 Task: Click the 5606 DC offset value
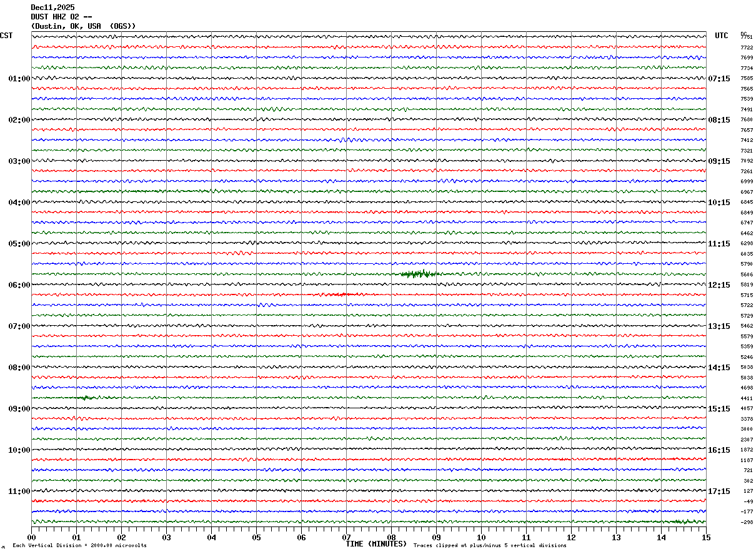pyautogui.click(x=747, y=274)
